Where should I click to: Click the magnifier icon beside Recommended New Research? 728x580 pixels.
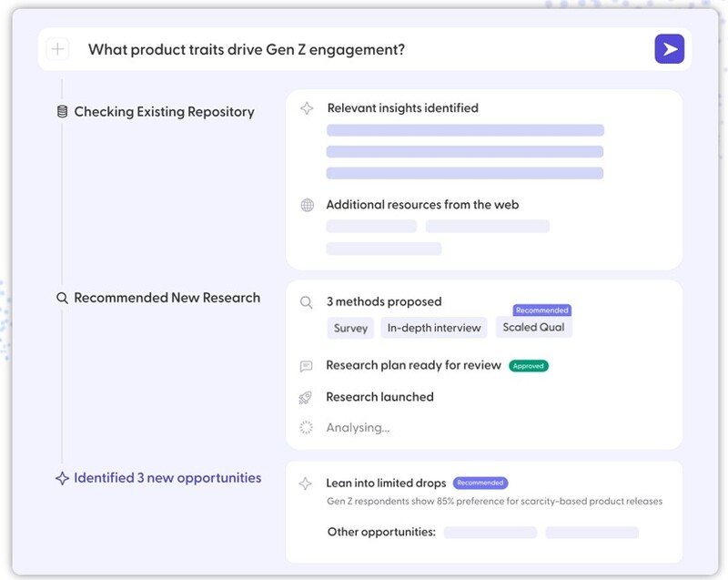(x=62, y=298)
